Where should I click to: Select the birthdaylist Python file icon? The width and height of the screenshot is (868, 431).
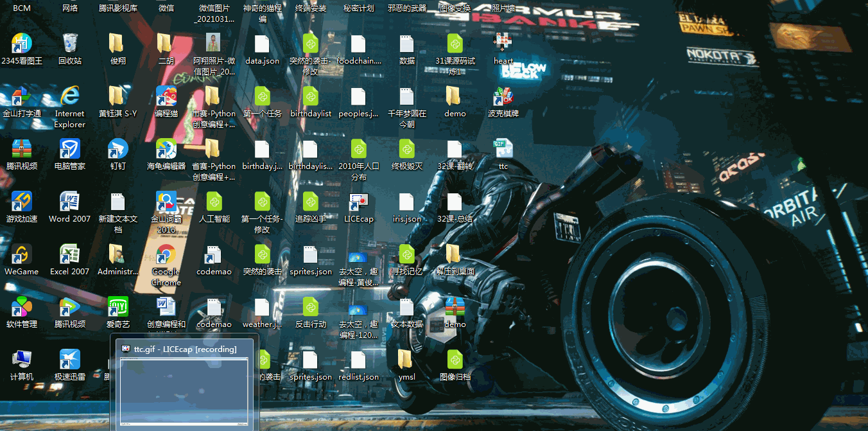pos(311,96)
